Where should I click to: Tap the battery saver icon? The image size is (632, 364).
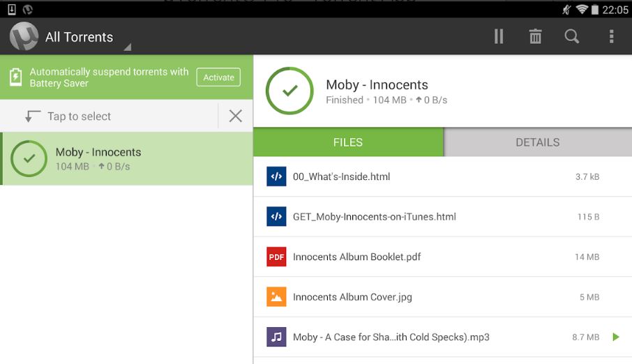16,77
